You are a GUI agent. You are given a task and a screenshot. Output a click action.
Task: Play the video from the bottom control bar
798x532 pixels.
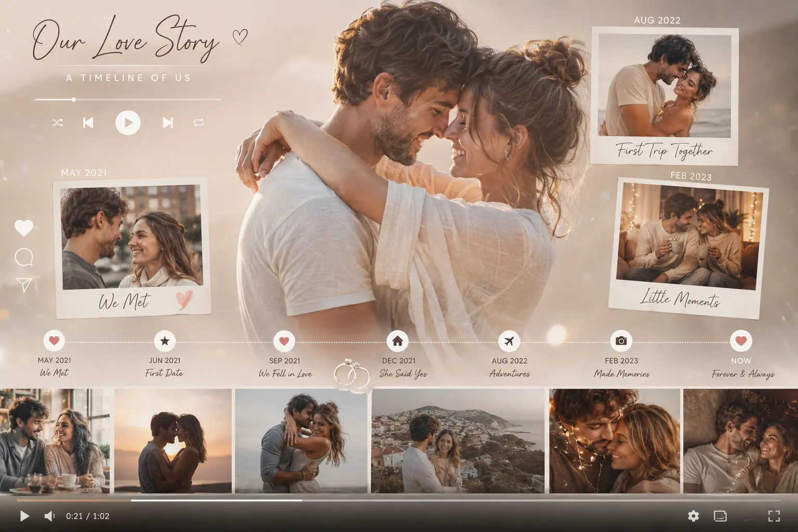24,516
